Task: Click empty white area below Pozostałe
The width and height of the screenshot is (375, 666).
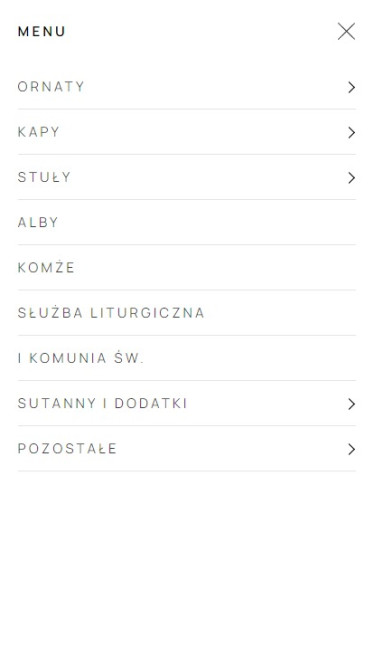Action: click(x=187, y=565)
